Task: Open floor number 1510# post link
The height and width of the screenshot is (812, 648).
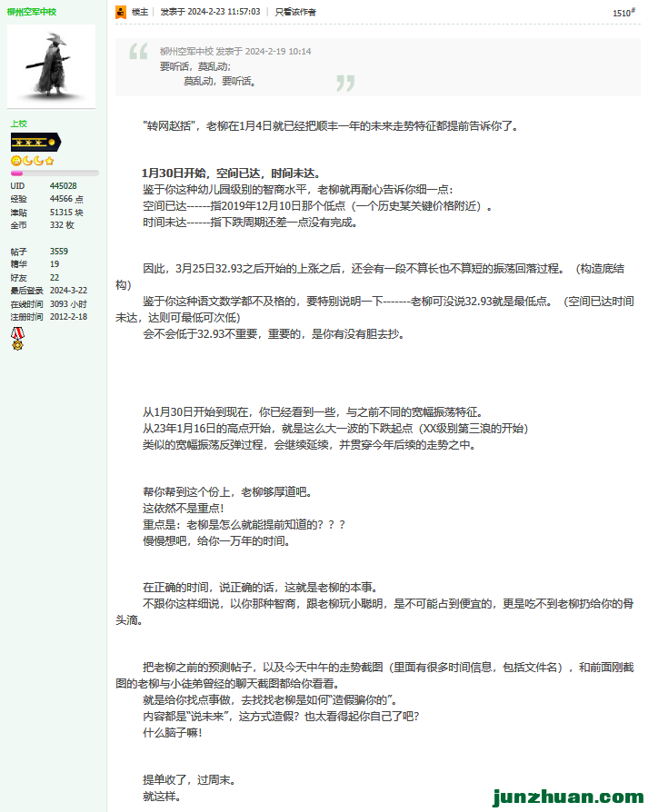Action: 623,13
